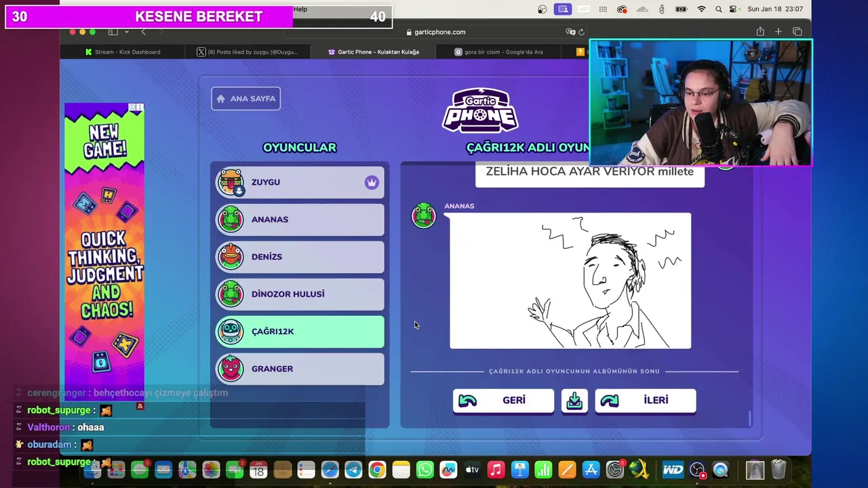
Task: Select highlighted player ÇAĞRI12K
Action: pyautogui.click(x=300, y=331)
